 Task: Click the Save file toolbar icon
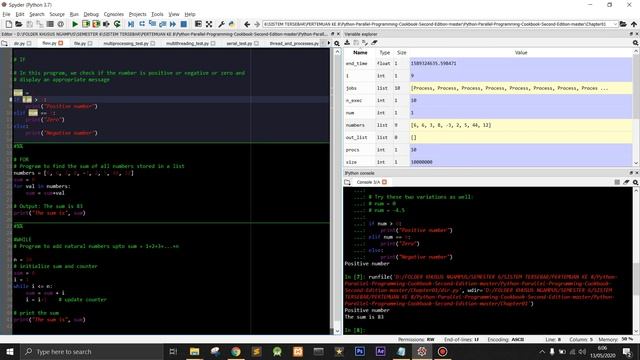(29, 24)
